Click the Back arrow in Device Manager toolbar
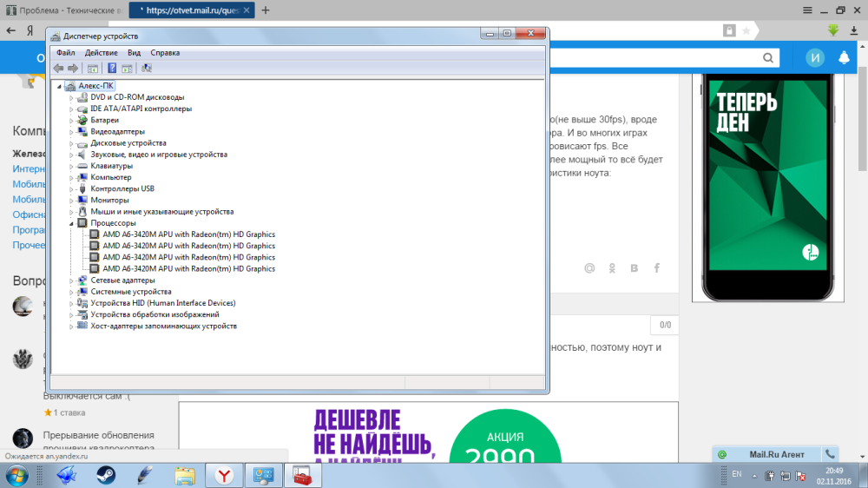Viewport: 868px width, 488px height. point(58,68)
